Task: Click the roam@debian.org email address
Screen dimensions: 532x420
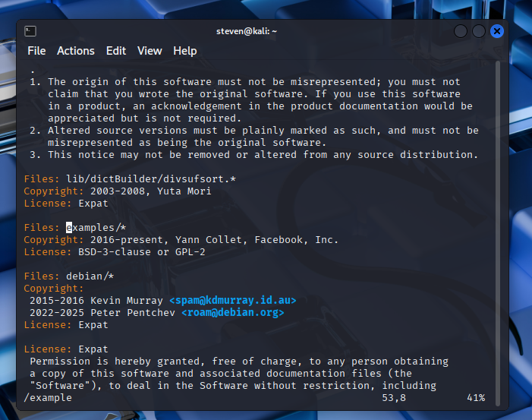Action: tap(232, 313)
